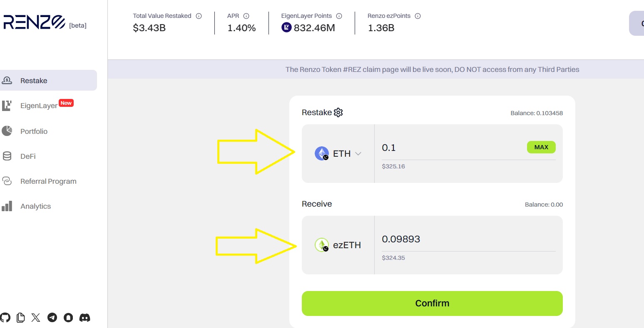This screenshot has width=644, height=328.
Task: Visit GitHub via the footer icon
Action: pyautogui.click(x=5, y=317)
